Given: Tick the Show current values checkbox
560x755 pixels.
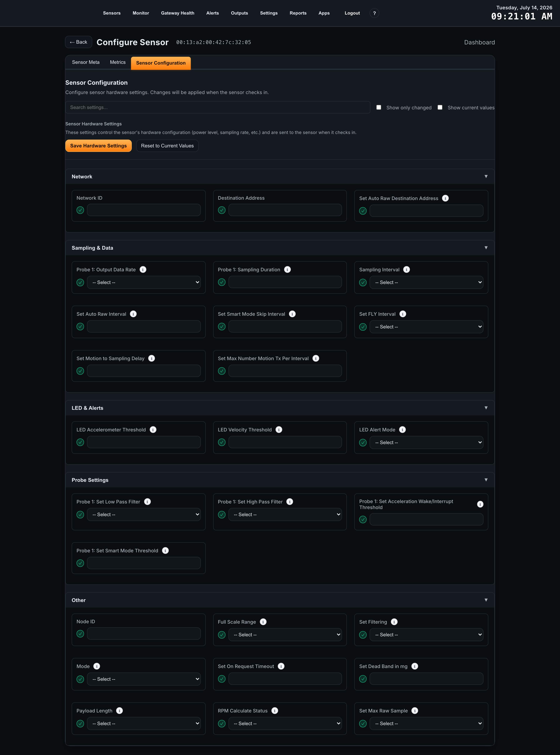Looking at the screenshot, I should click(x=440, y=107).
